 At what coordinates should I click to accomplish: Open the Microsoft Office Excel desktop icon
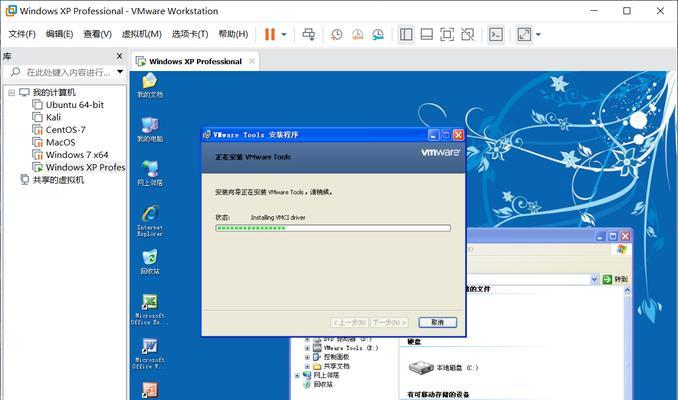tap(150, 309)
